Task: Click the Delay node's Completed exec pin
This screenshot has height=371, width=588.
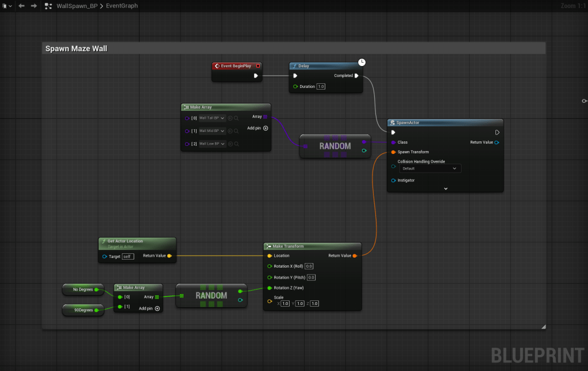Action: [x=356, y=75]
